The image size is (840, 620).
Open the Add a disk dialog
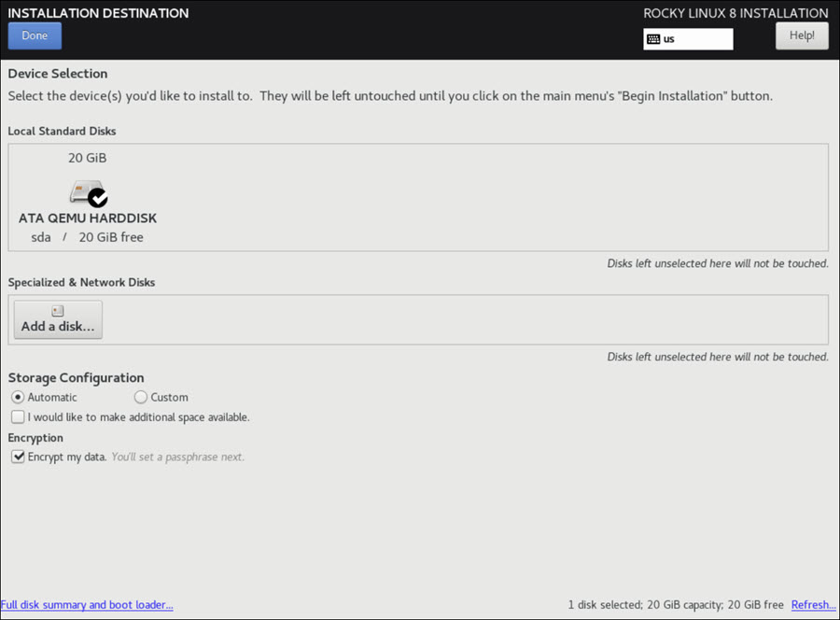tap(57, 319)
